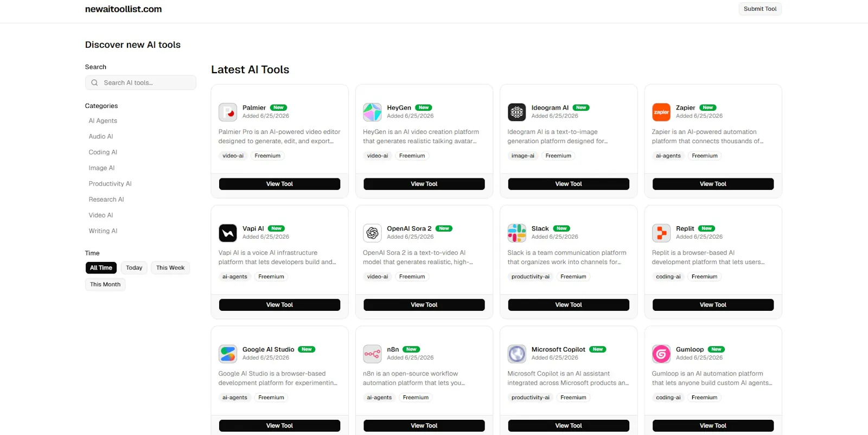Screen dimensions: 868x435
Task: Click the n8n logo icon
Action: tap(372, 354)
